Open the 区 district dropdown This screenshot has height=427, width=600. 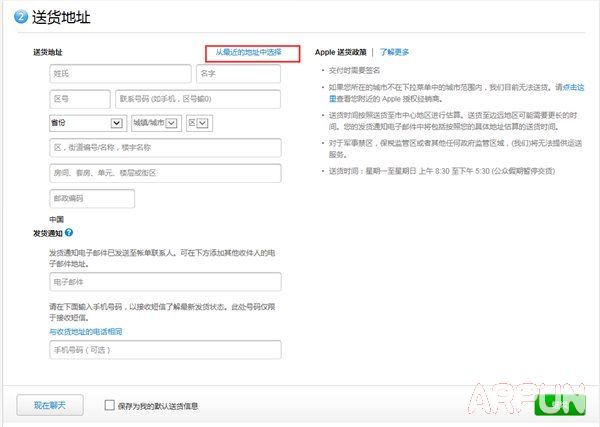point(198,123)
